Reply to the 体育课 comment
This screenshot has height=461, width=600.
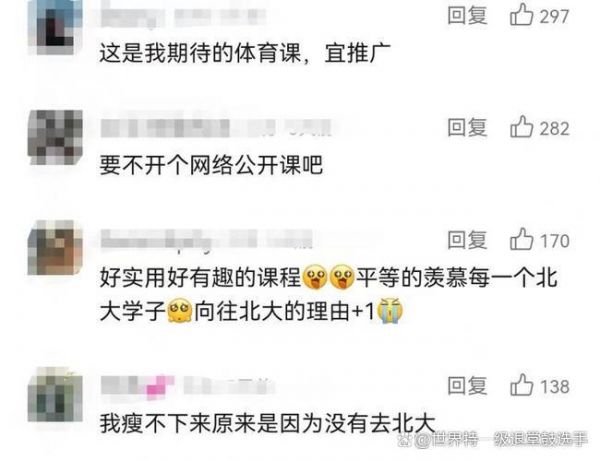[x=467, y=16]
